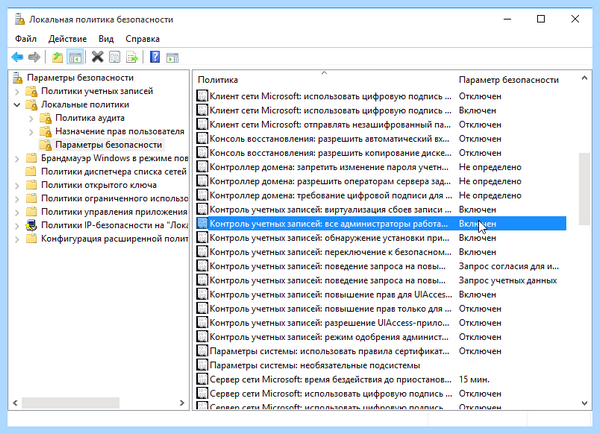Click the 'Запрос учетных данных' value
The image size is (600, 434).
[x=508, y=280]
